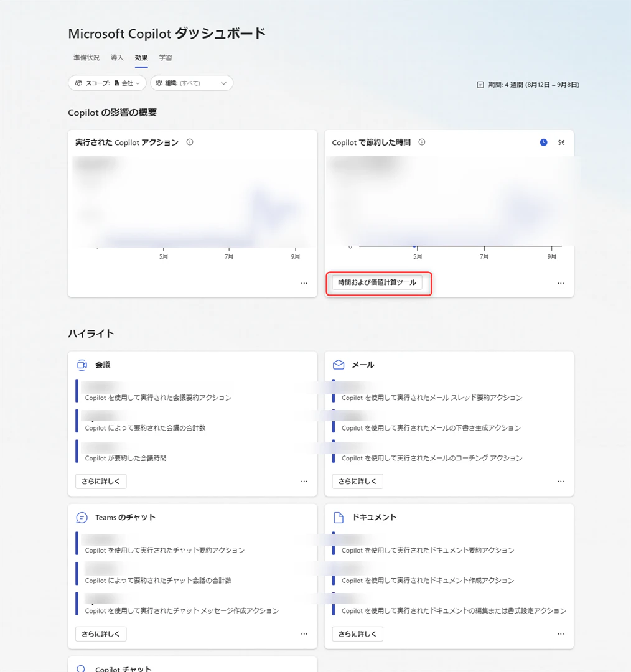Open more options on 節約した時間 card
The image size is (631, 672).
tap(561, 283)
